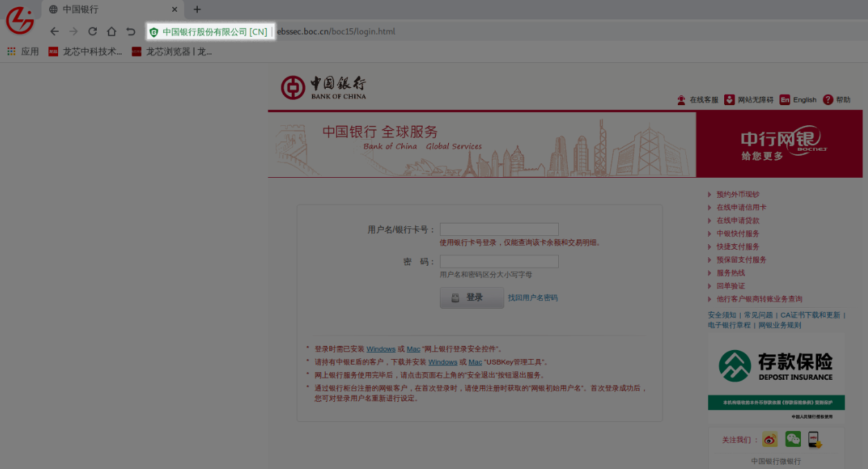Open 常见问题 link

point(758,315)
